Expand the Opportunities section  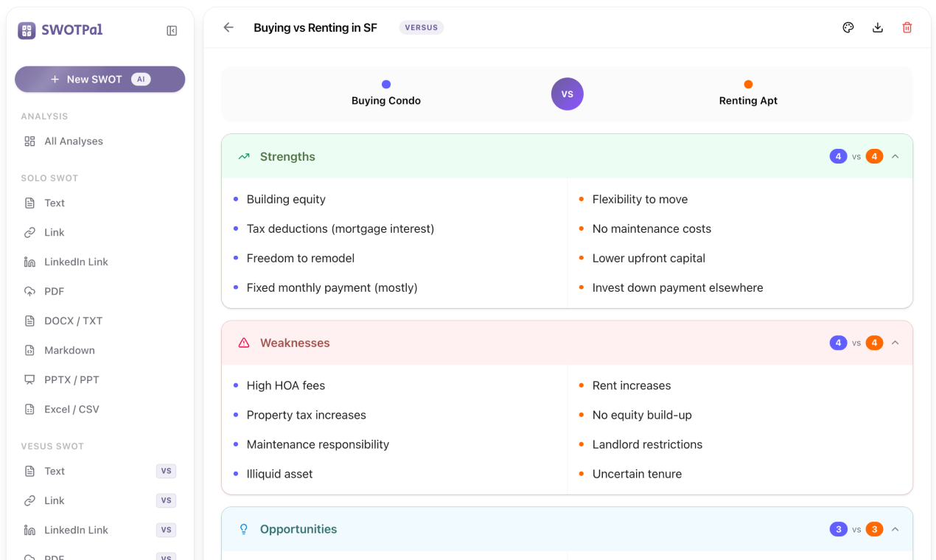pyautogui.click(x=895, y=529)
